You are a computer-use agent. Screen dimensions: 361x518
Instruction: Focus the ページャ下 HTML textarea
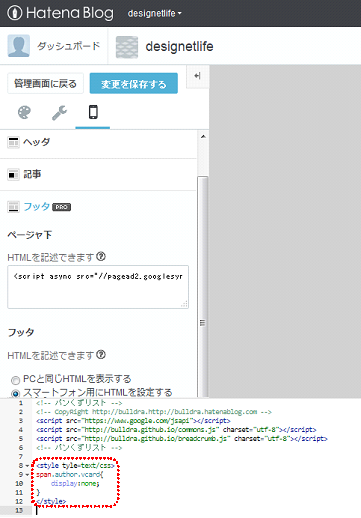coord(98,287)
